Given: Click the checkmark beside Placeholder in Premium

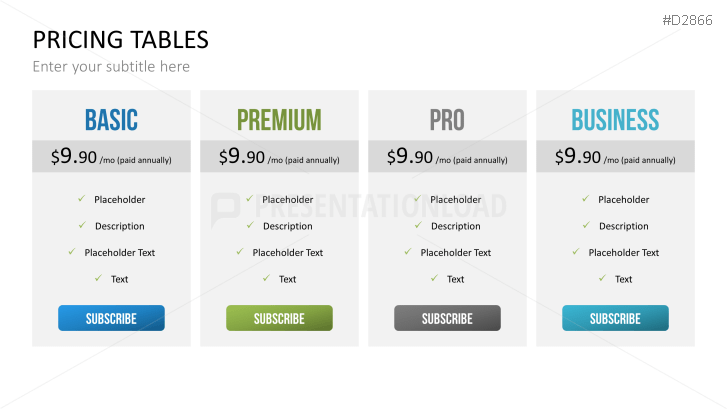Looking at the screenshot, I should (249, 199).
